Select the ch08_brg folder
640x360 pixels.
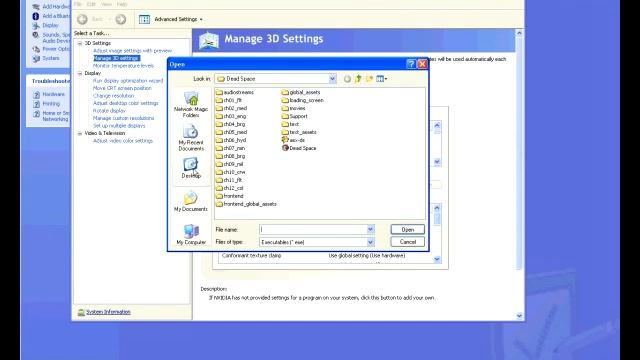[x=231, y=156]
